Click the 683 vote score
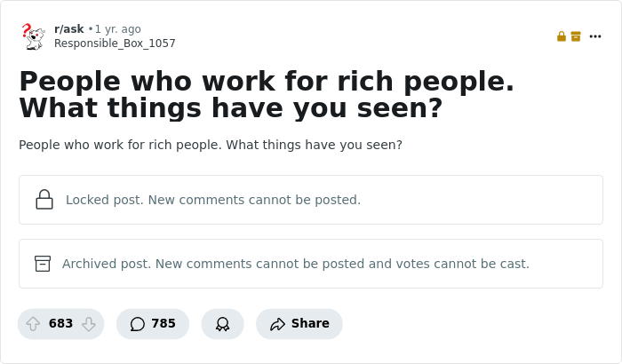 click(x=60, y=324)
